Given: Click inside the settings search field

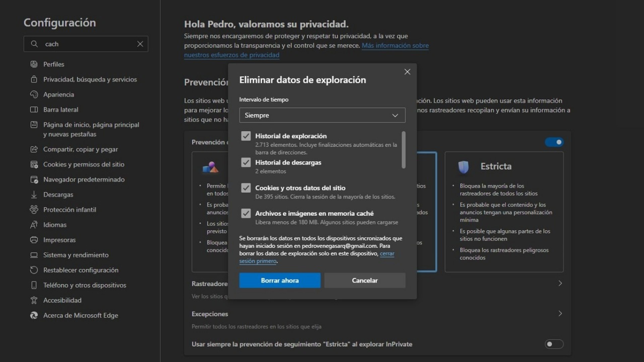Looking at the screenshot, I should click(x=86, y=44).
